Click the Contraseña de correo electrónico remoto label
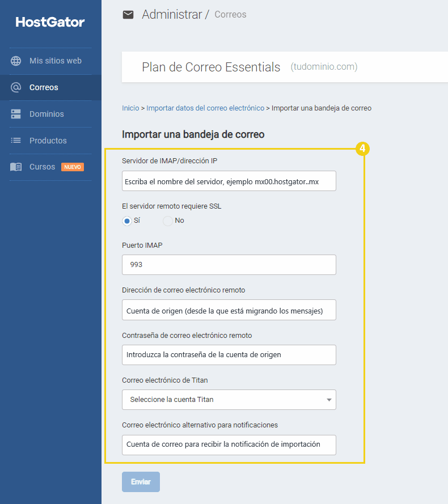 (x=187, y=335)
